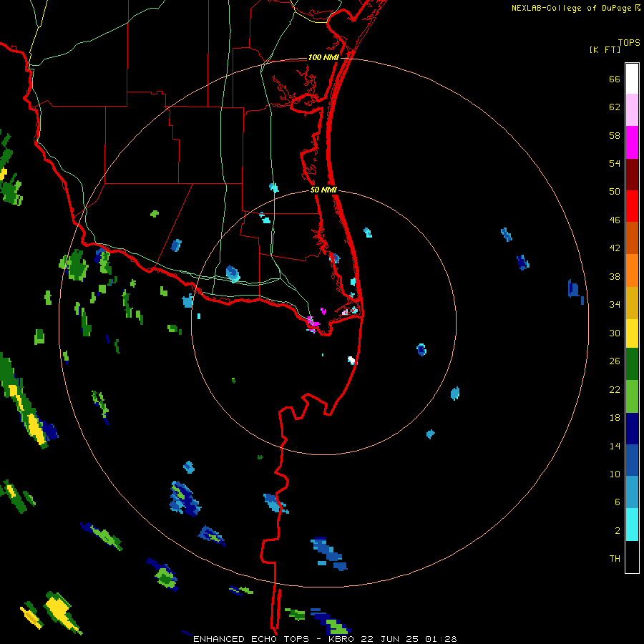The width and height of the screenshot is (644, 644).
Task: Select the 100 NMI range ring label
Action: (x=323, y=57)
